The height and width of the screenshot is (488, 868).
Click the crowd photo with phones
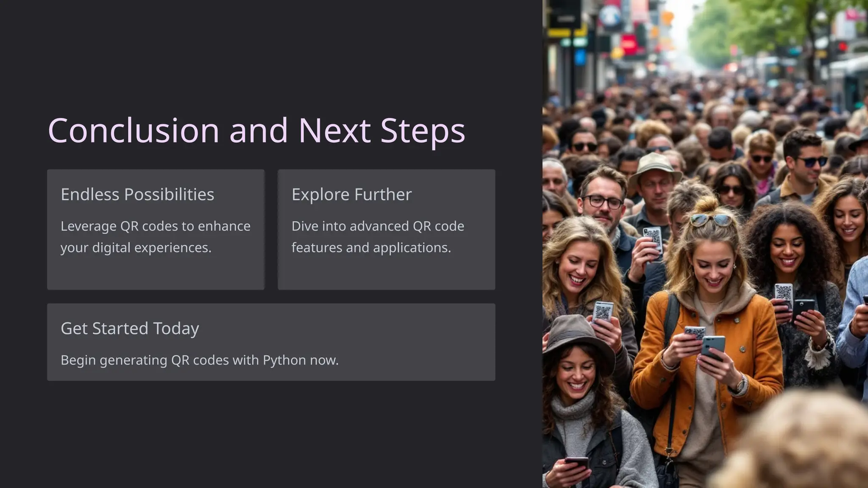click(705, 244)
